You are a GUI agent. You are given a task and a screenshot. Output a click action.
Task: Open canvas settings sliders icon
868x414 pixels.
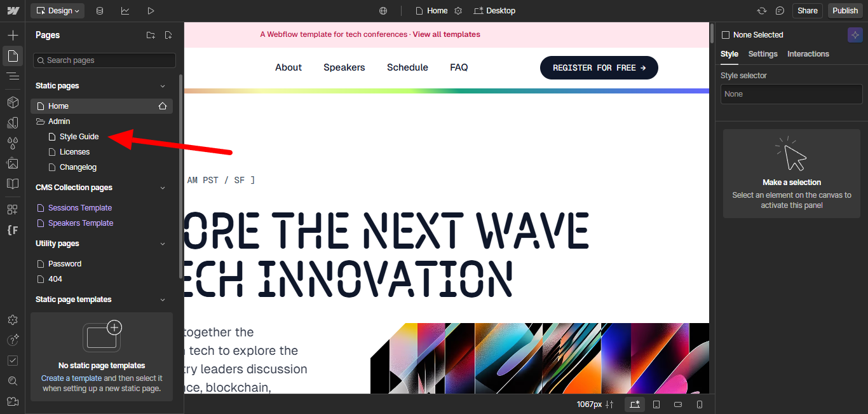pyautogui.click(x=610, y=404)
